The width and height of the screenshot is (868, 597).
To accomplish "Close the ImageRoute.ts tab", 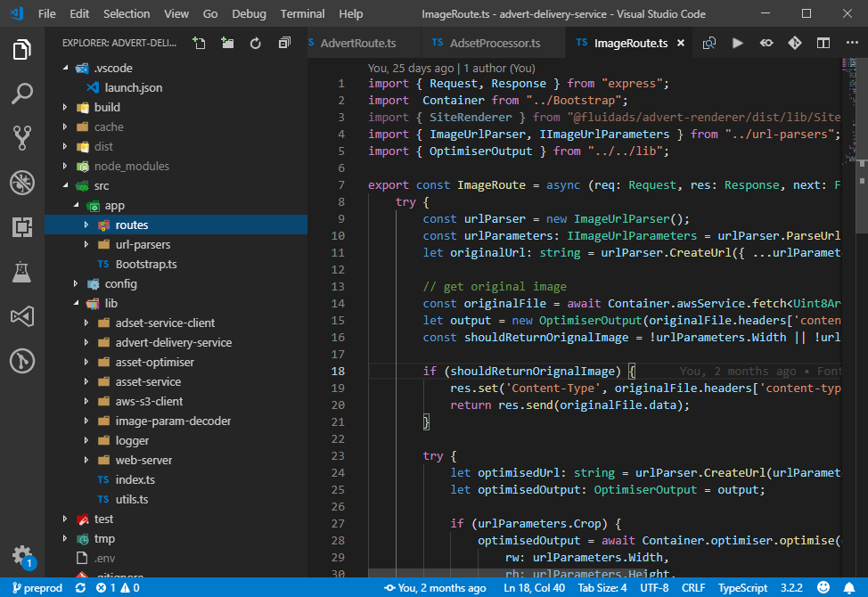I will (x=681, y=43).
